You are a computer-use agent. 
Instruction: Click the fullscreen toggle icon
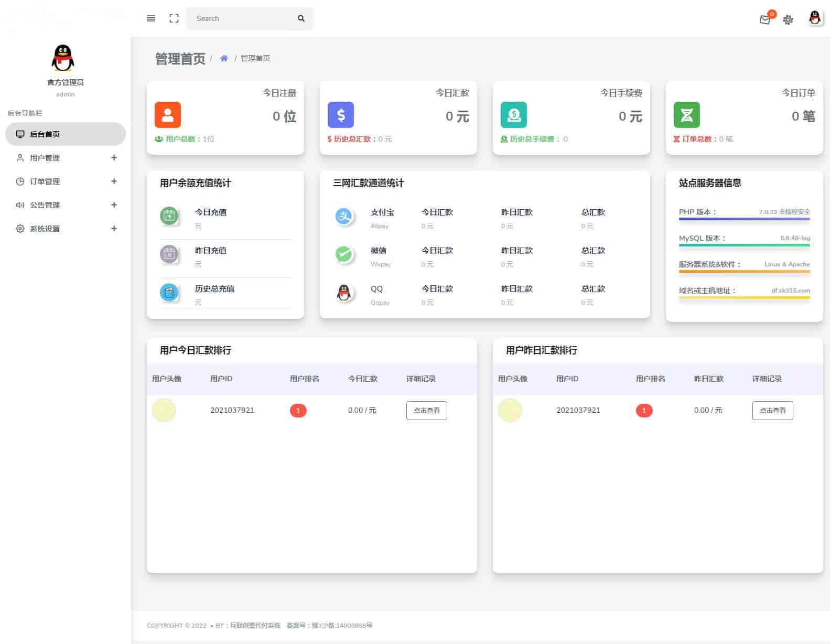[x=174, y=18]
